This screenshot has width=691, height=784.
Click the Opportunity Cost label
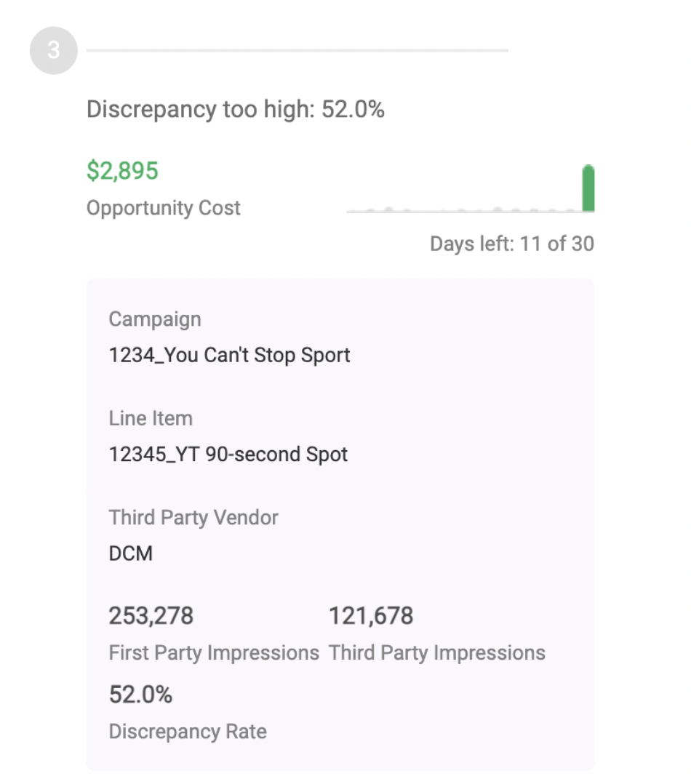pos(164,208)
